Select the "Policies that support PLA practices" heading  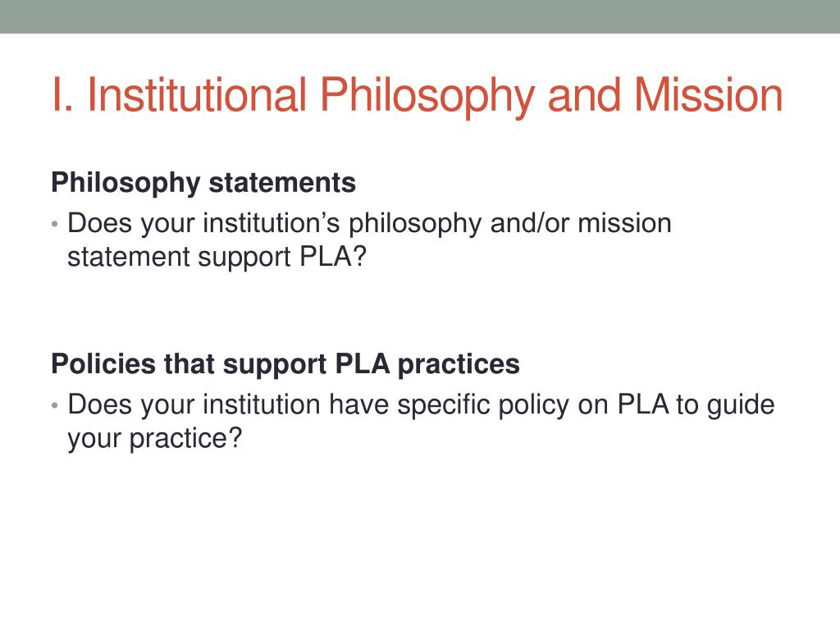pyautogui.click(x=285, y=365)
